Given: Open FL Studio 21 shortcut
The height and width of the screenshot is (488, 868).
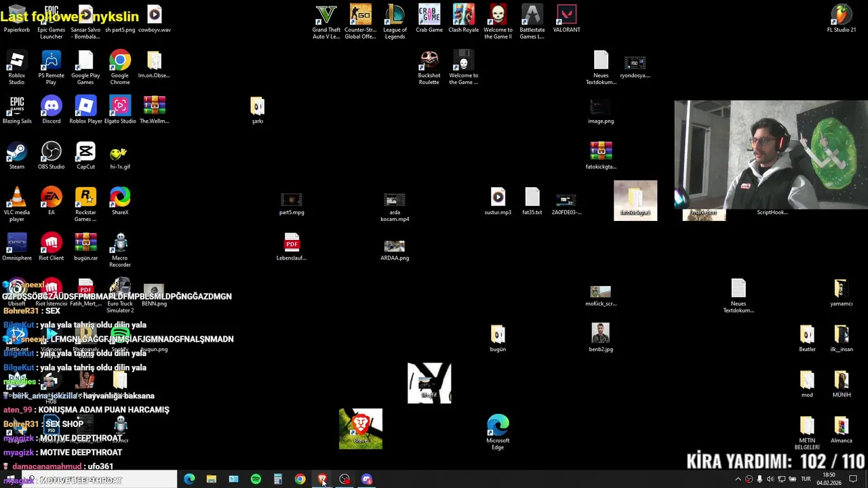Looking at the screenshot, I should (841, 18).
